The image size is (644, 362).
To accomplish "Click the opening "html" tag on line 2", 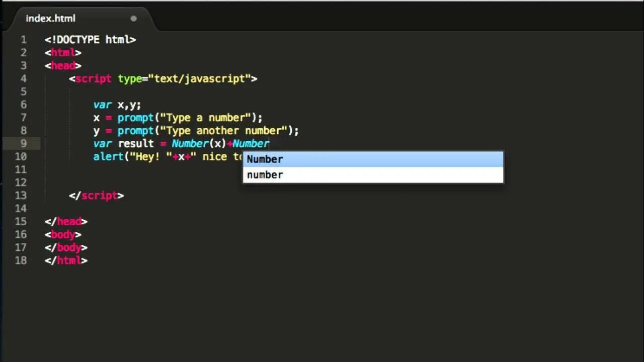I will click(x=63, y=53).
